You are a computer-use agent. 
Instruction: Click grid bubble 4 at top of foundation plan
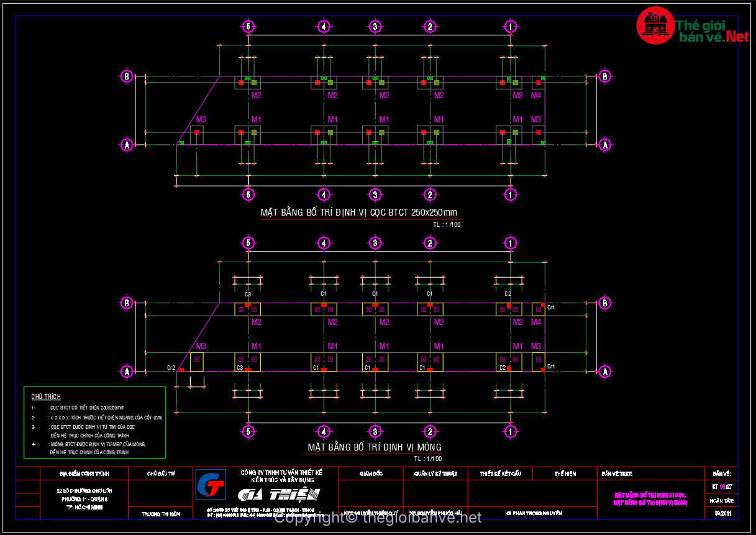(324, 243)
